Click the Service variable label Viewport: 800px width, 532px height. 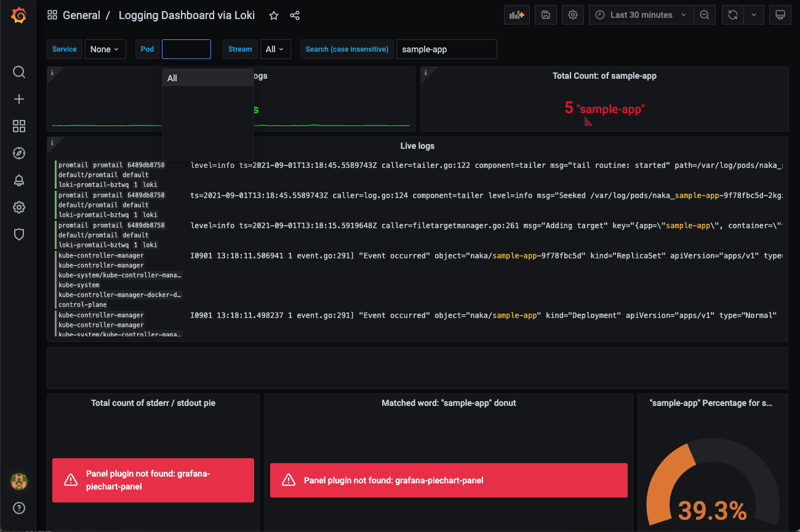coord(65,49)
